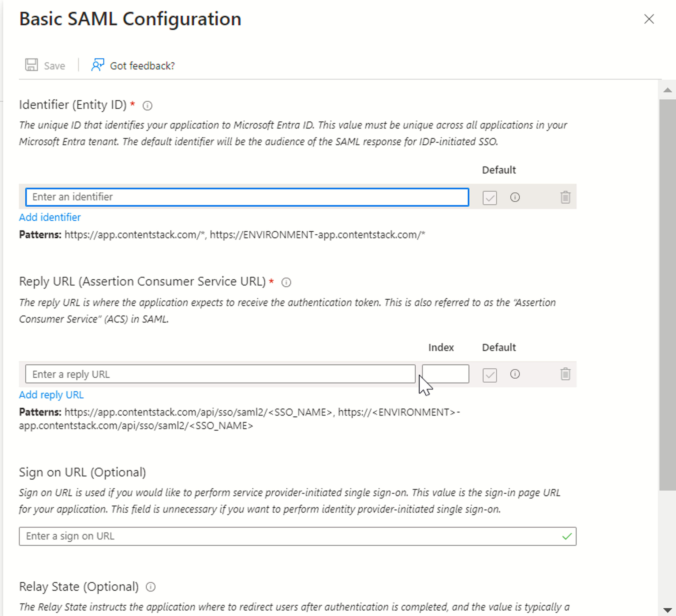Click the Save floppy disk icon
Screen dimensions: 676x616
[32, 65]
